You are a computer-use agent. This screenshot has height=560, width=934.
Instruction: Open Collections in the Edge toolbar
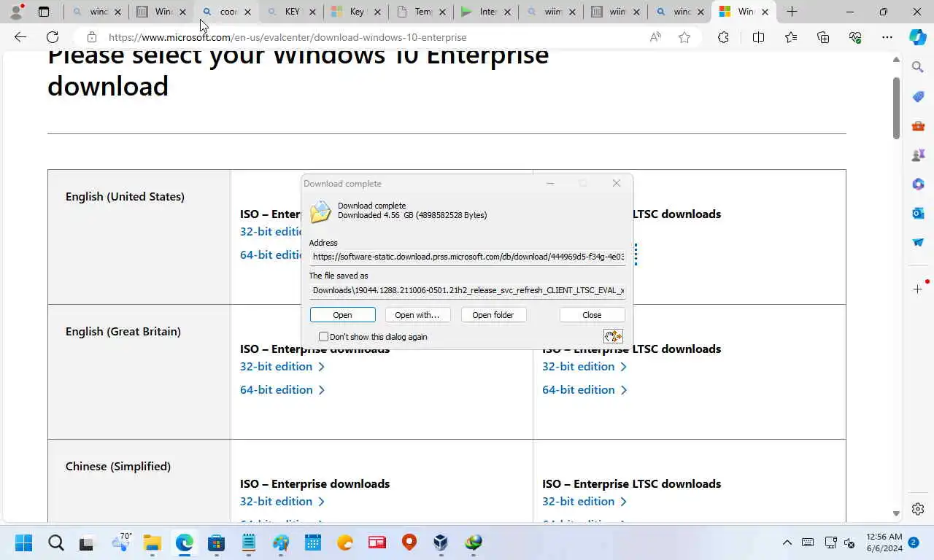click(x=823, y=37)
